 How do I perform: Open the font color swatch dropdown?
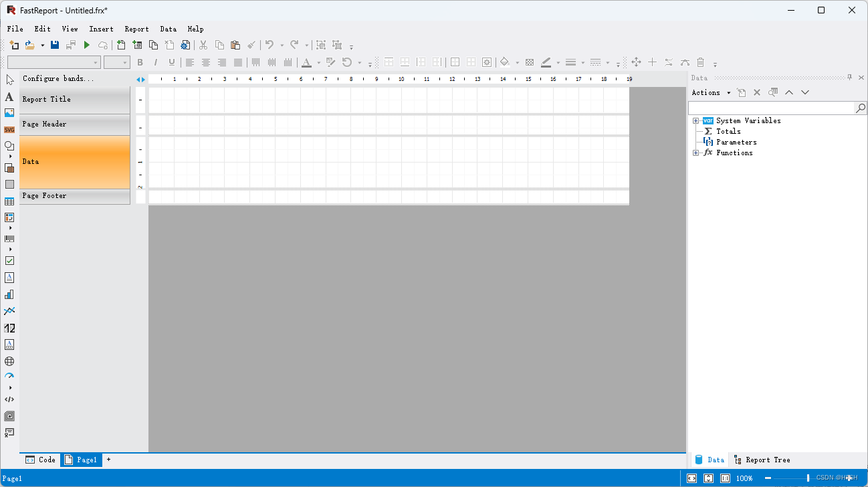pos(318,62)
